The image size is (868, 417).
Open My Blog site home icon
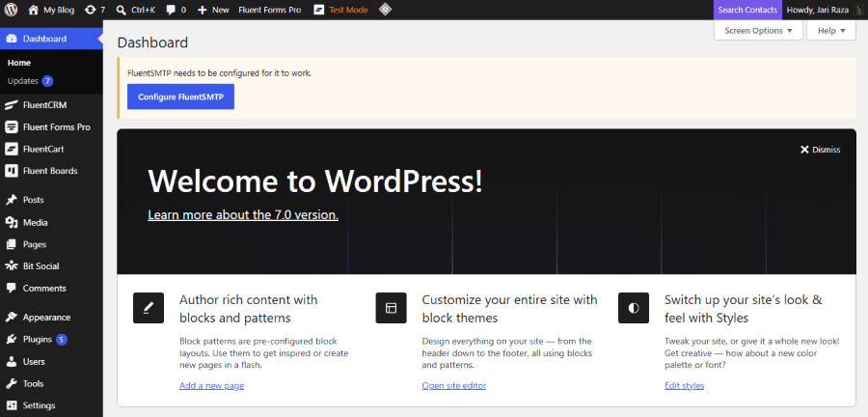pyautogui.click(x=33, y=10)
